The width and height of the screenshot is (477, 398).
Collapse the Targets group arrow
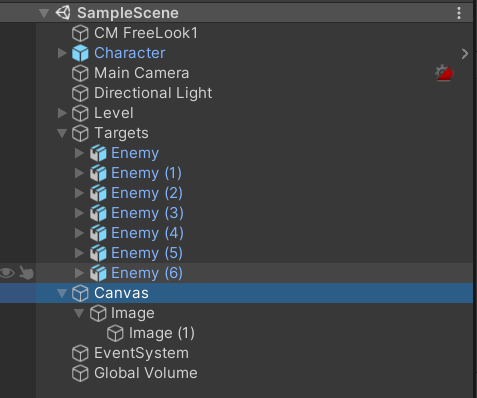(62, 133)
